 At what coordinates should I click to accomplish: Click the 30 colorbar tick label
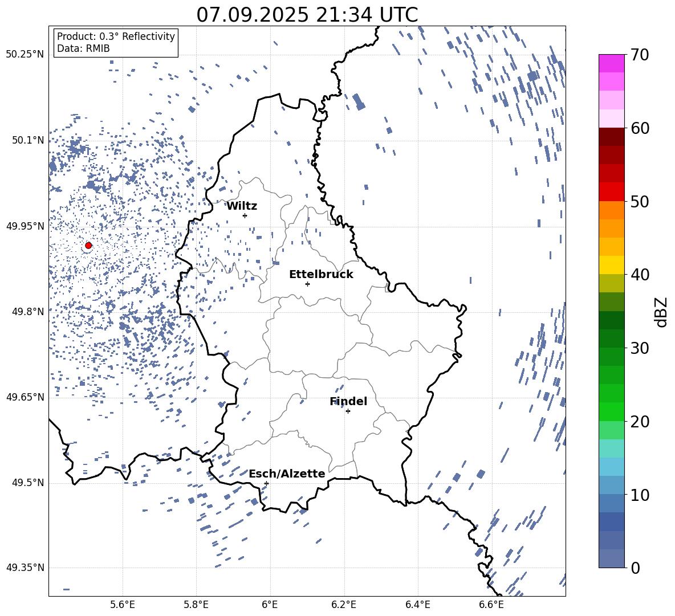[x=640, y=348]
